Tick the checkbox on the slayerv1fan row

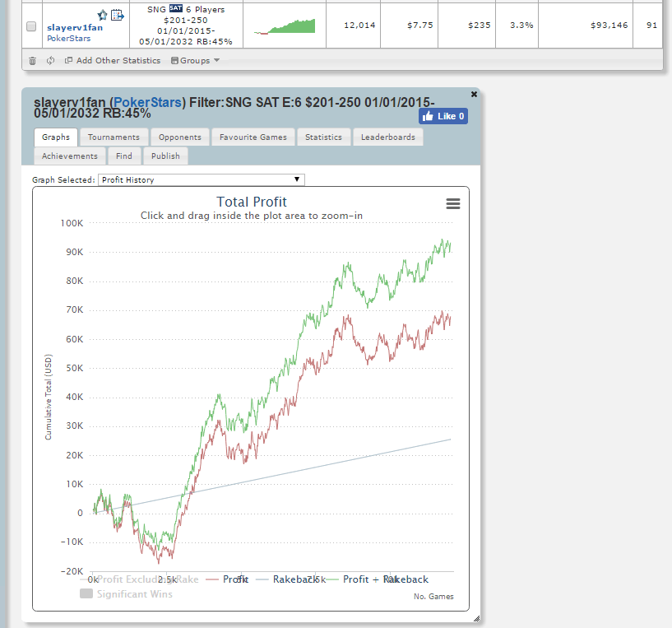pos(31,26)
